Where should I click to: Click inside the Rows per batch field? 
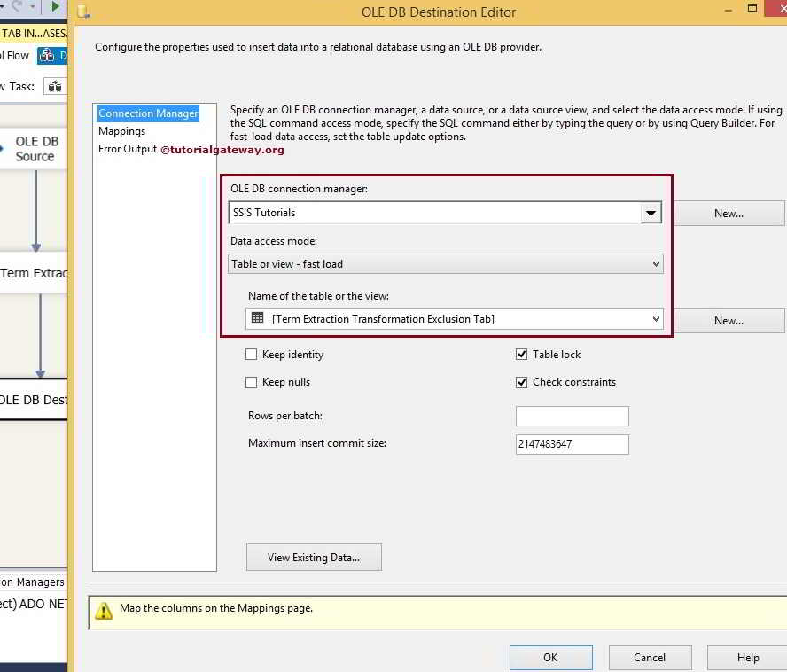point(572,415)
